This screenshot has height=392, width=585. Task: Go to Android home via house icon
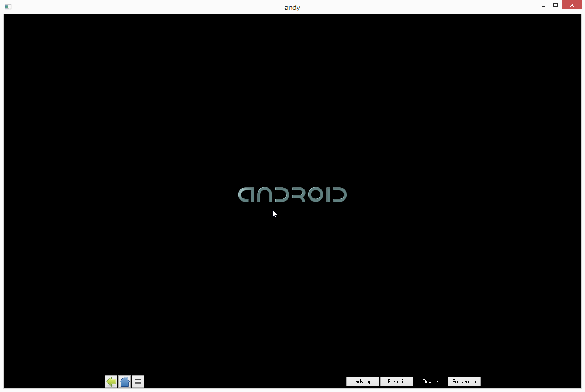pyautogui.click(x=125, y=382)
